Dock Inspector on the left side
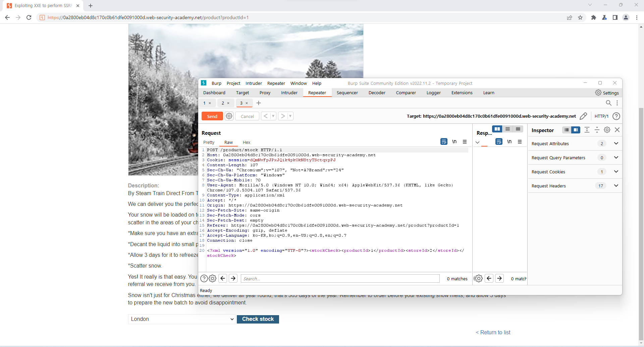The image size is (644, 347). coord(567,130)
